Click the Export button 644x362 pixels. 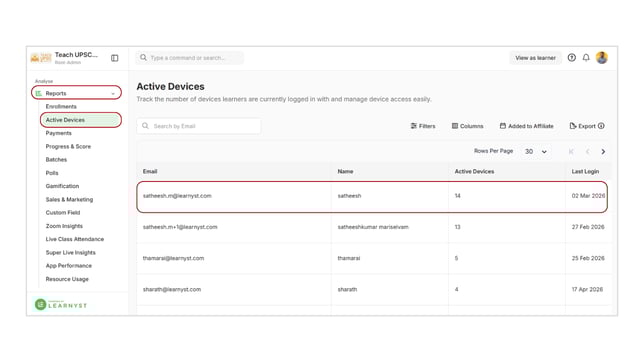tap(582, 126)
